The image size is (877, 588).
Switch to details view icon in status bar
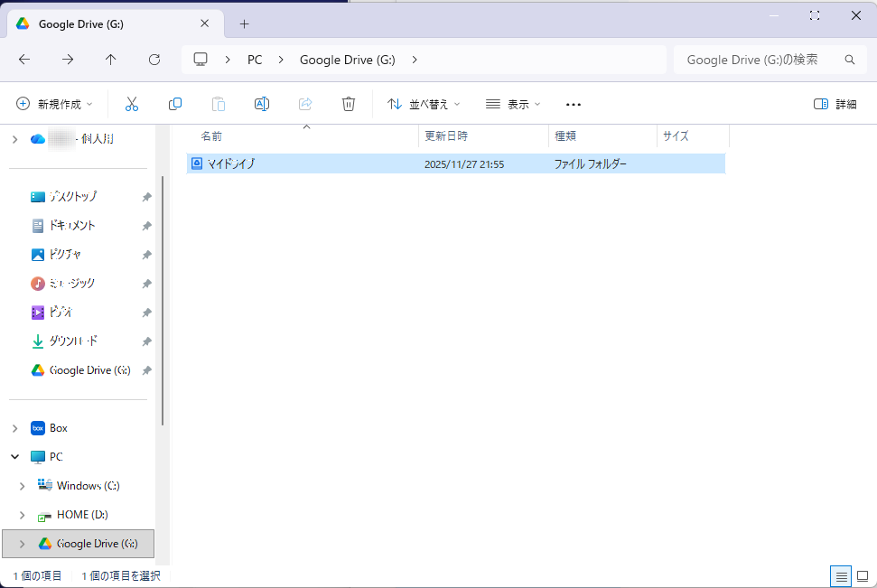point(840,575)
